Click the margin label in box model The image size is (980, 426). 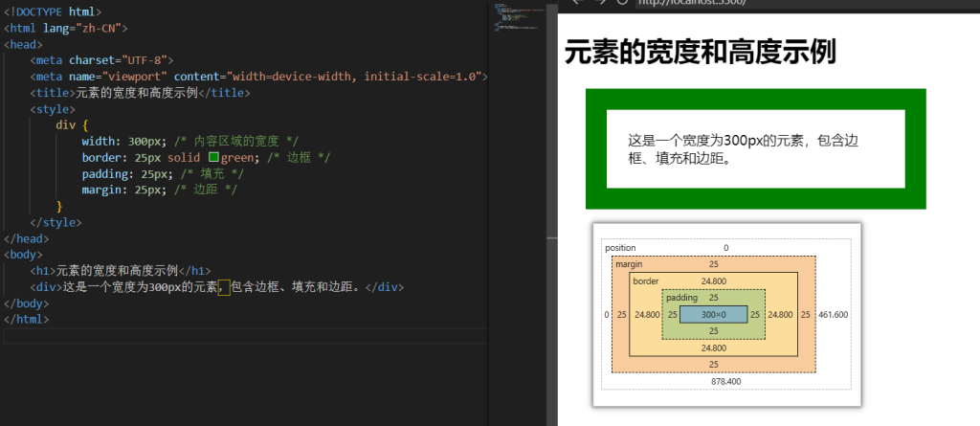pyautogui.click(x=629, y=263)
